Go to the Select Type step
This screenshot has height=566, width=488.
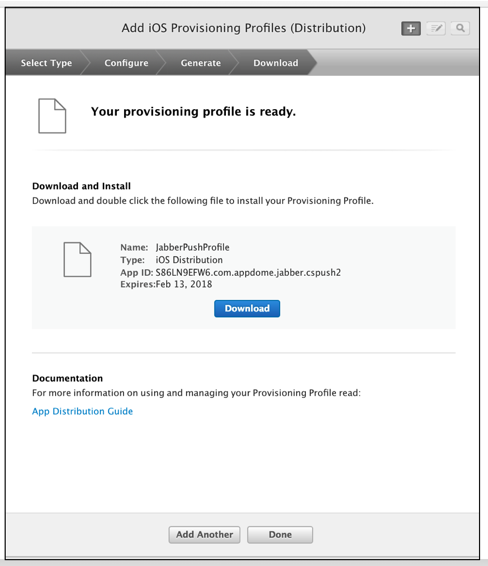(46, 63)
